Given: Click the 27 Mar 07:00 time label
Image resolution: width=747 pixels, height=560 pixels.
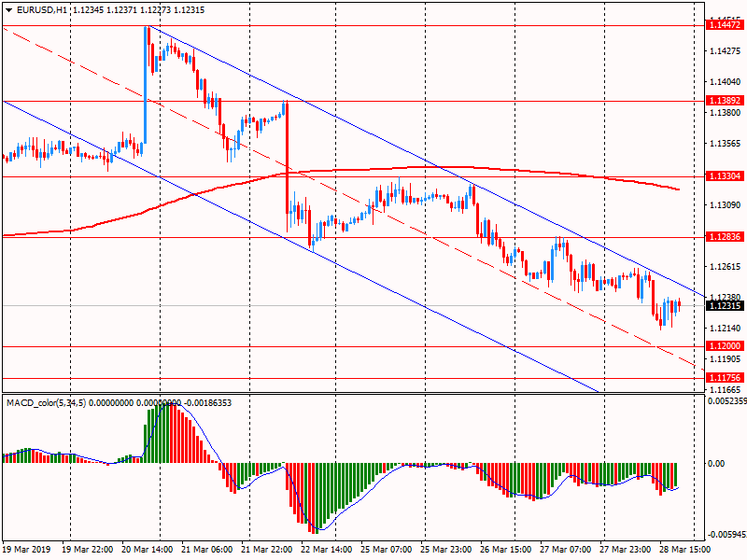Looking at the screenshot, I should (566, 550).
